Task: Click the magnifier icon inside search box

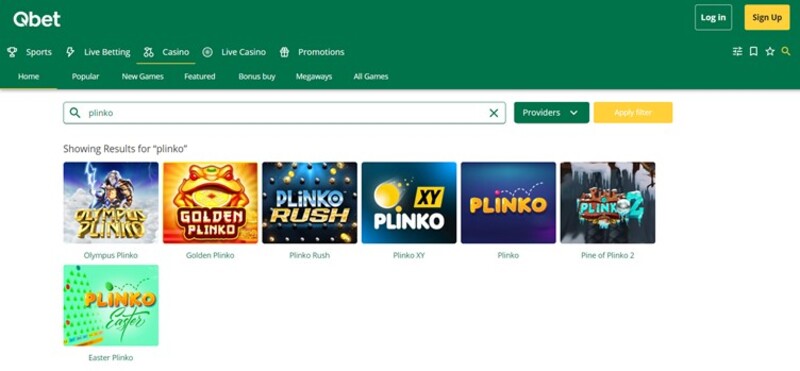Action: (75, 113)
